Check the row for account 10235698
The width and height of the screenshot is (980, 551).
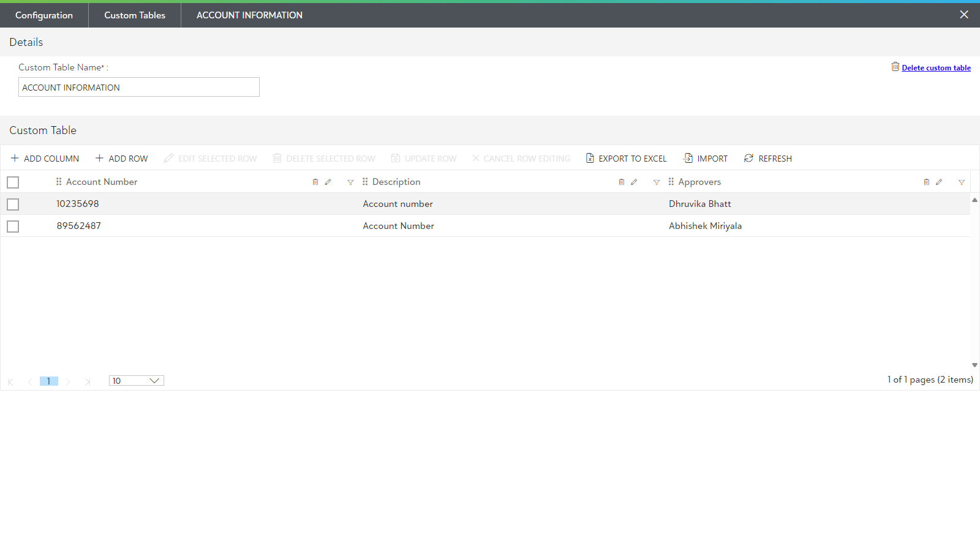click(x=13, y=204)
